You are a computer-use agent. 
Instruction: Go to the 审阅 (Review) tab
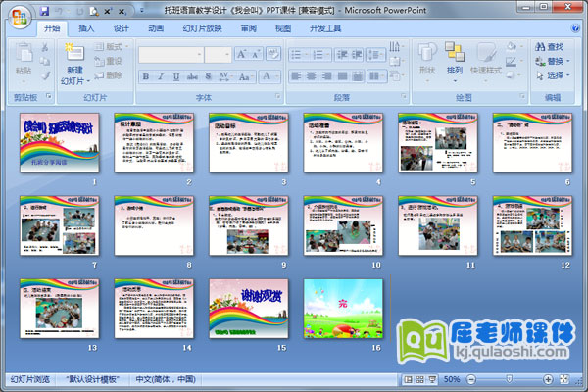(x=249, y=29)
